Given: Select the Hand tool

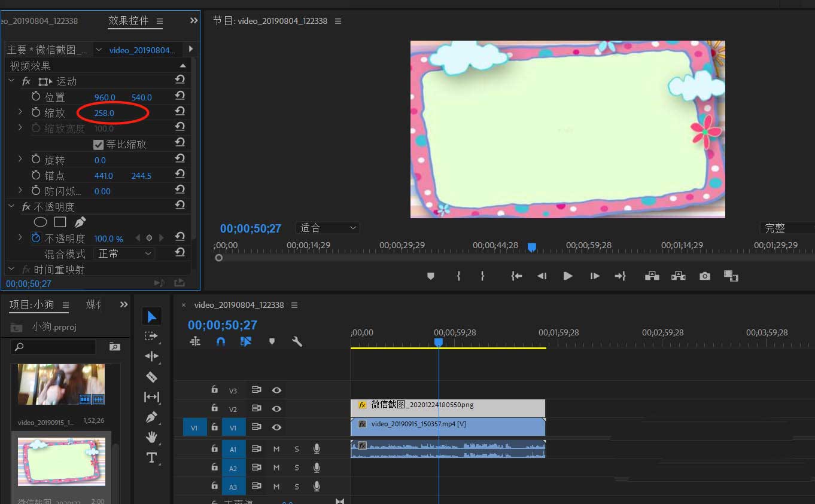Looking at the screenshot, I should click(x=151, y=438).
